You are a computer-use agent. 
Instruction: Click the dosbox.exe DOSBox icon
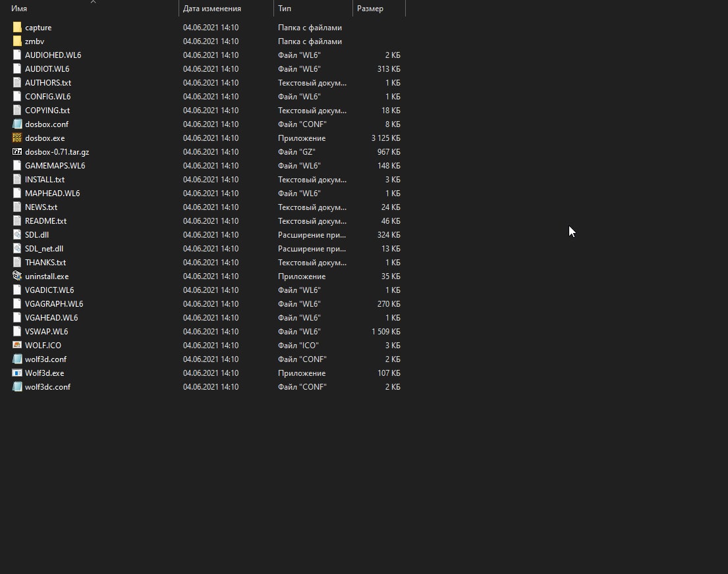pos(17,138)
